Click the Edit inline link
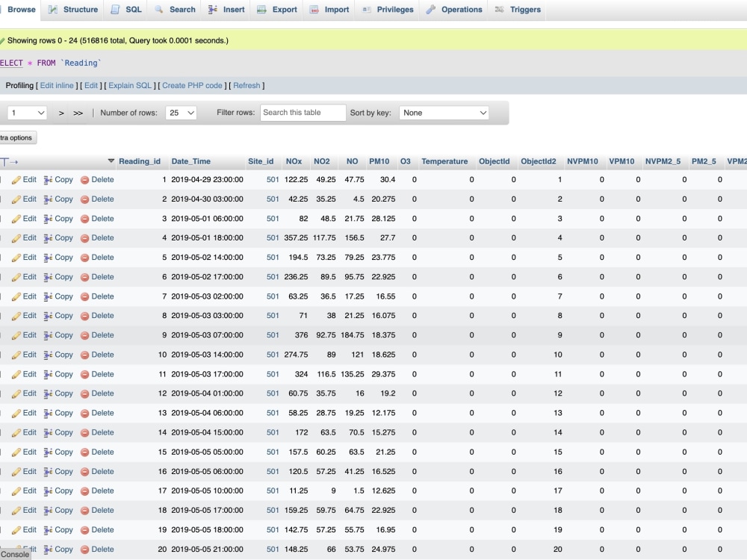This screenshot has width=747, height=560. 57,86
